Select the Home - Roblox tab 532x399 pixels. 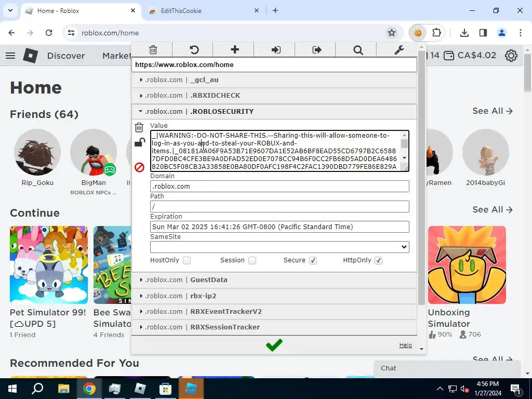point(81,11)
